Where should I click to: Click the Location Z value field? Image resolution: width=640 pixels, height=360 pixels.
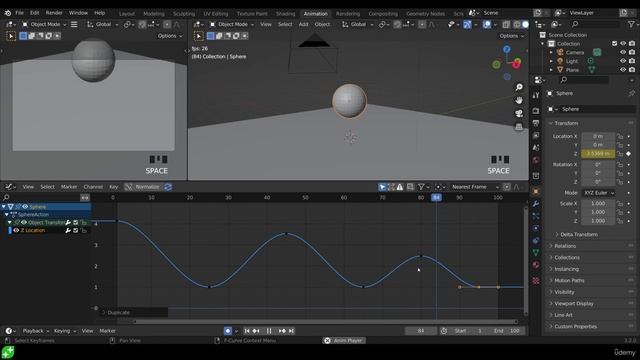(598, 153)
